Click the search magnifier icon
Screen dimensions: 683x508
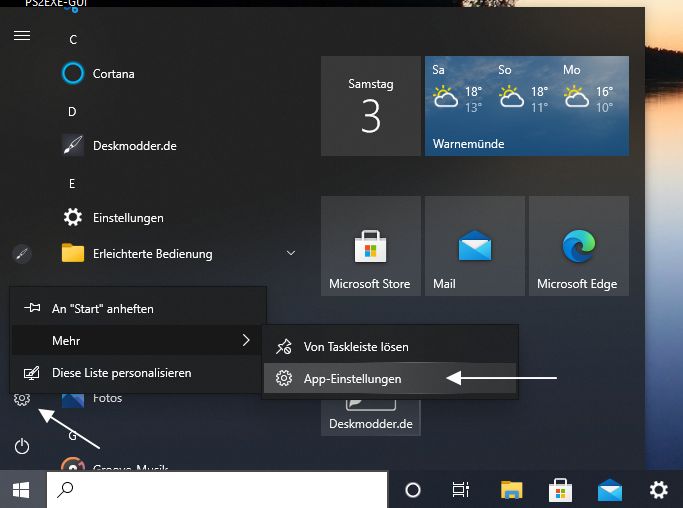(65, 490)
